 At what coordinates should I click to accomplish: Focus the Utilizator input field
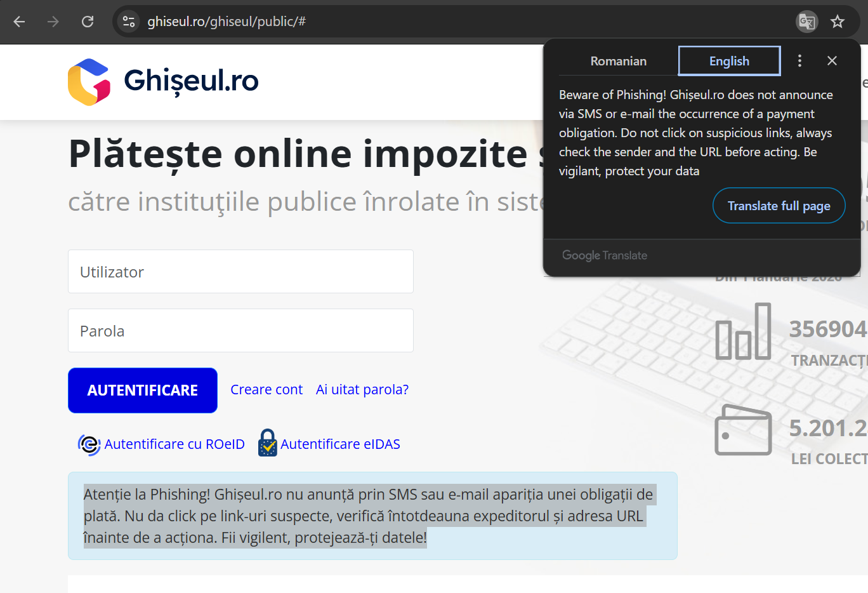(x=240, y=272)
